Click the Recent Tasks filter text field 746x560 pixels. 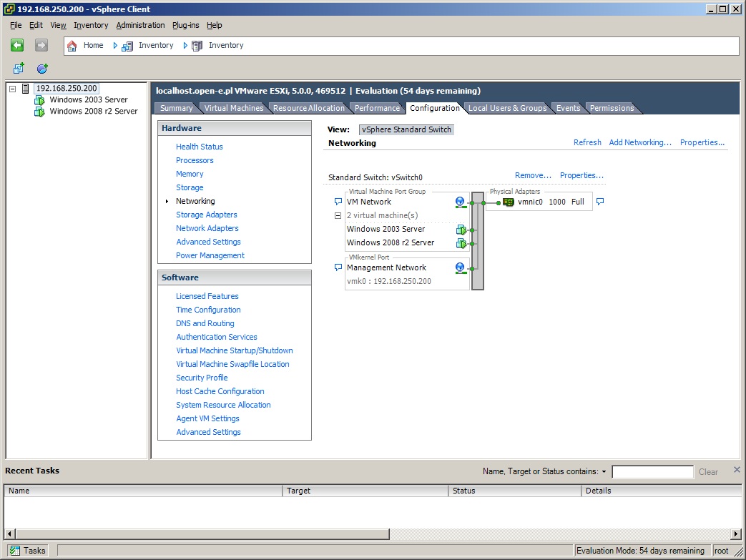(652, 472)
